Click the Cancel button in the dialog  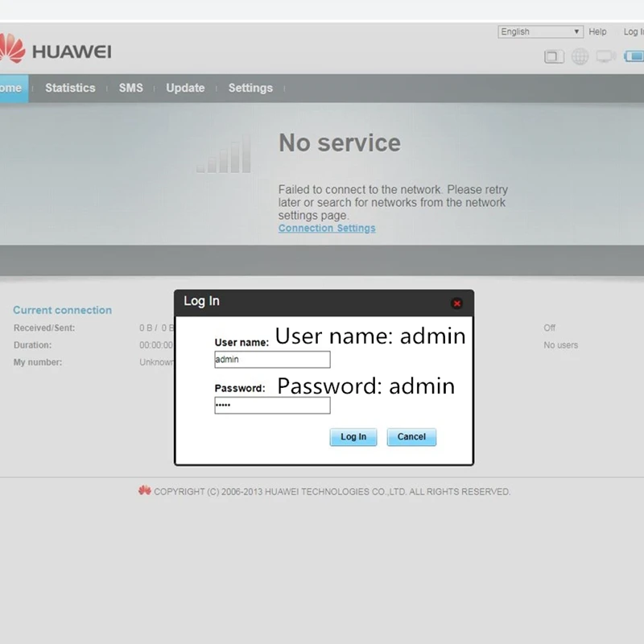click(411, 436)
